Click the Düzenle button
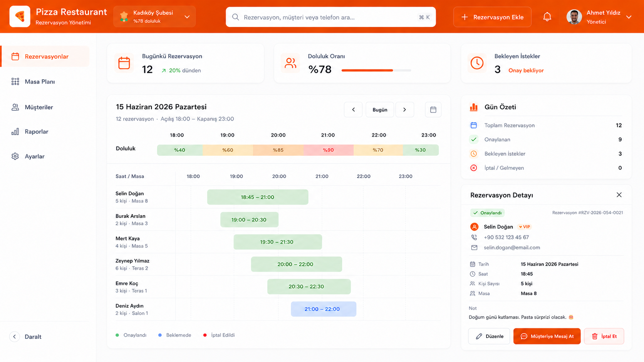Viewport: 644px width, 362px height. [x=489, y=336]
